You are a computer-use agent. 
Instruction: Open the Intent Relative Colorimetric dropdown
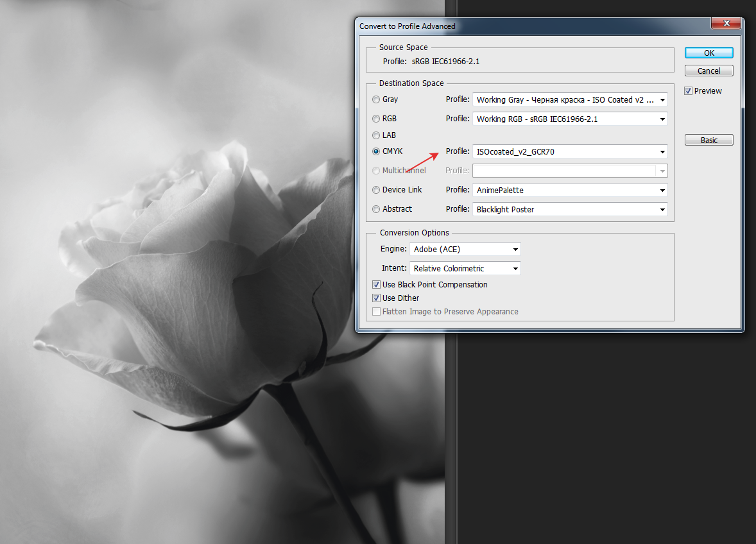(x=465, y=268)
